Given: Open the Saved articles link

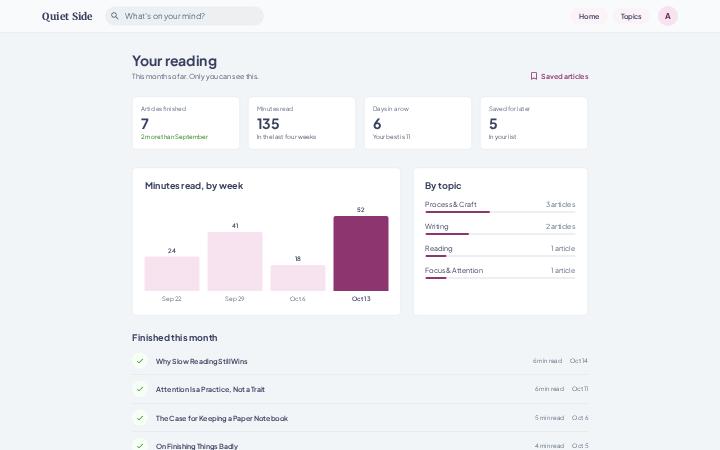Looking at the screenshot, I should click(x=559, y=76).
